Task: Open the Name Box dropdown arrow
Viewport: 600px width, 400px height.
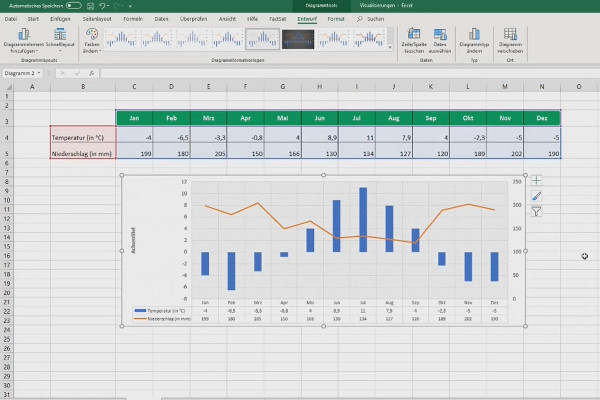Action: pos(39,73)
